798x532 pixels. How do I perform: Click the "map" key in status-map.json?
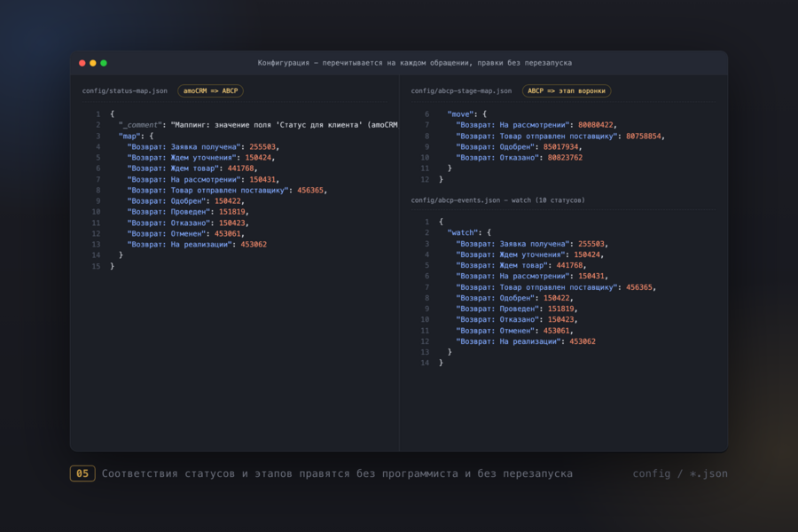click(129, 136)
